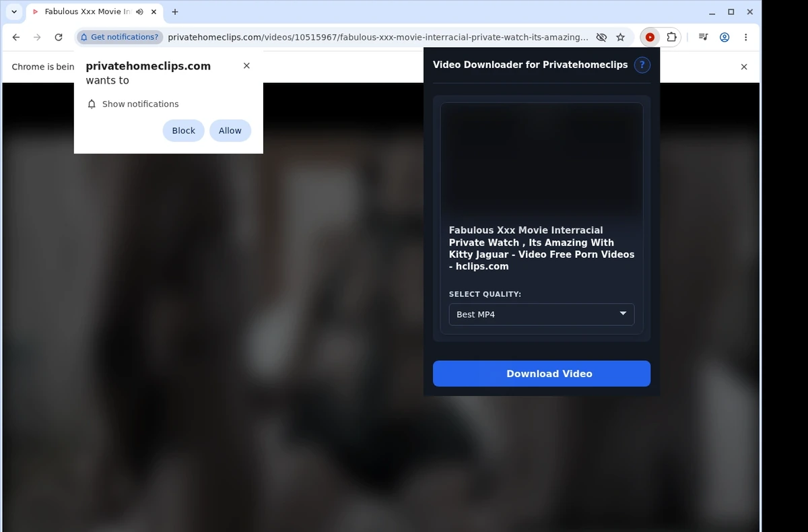Open the Chrome profile menu

click(725, 37)
